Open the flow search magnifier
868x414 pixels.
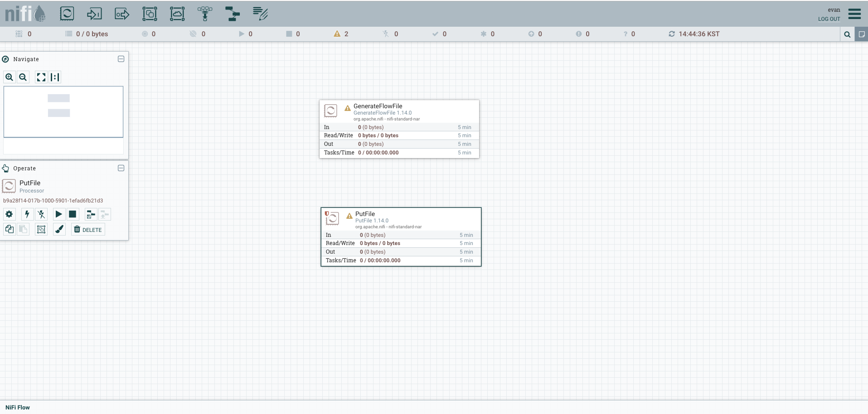pyautogui.click(x=847, y=34)
